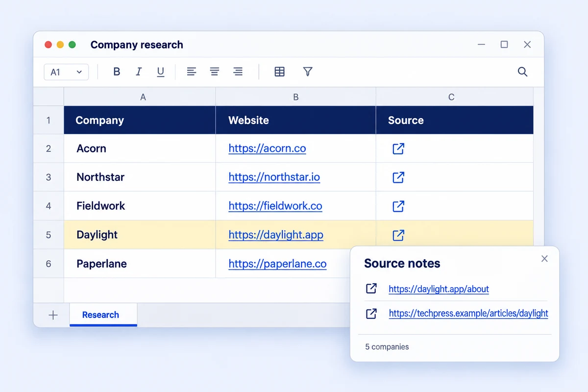Click the Source notes heading
Viewport: 588px width, 392px height.
402,263
